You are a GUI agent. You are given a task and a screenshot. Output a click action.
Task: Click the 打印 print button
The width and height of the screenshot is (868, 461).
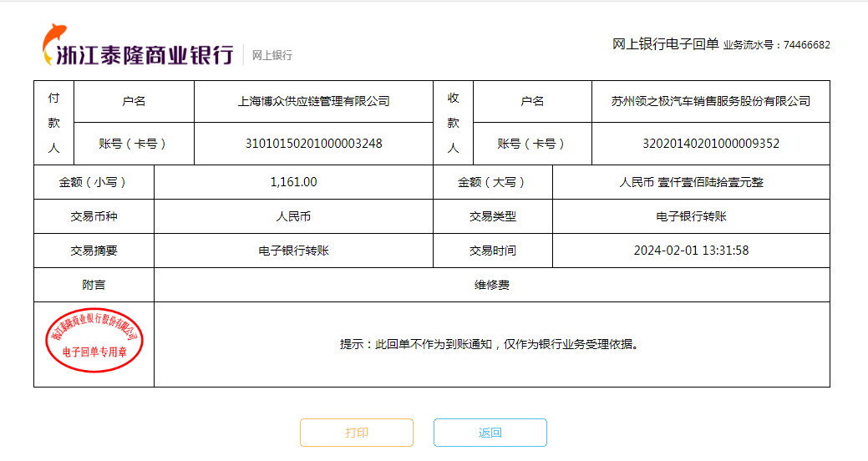pos(357,433)
